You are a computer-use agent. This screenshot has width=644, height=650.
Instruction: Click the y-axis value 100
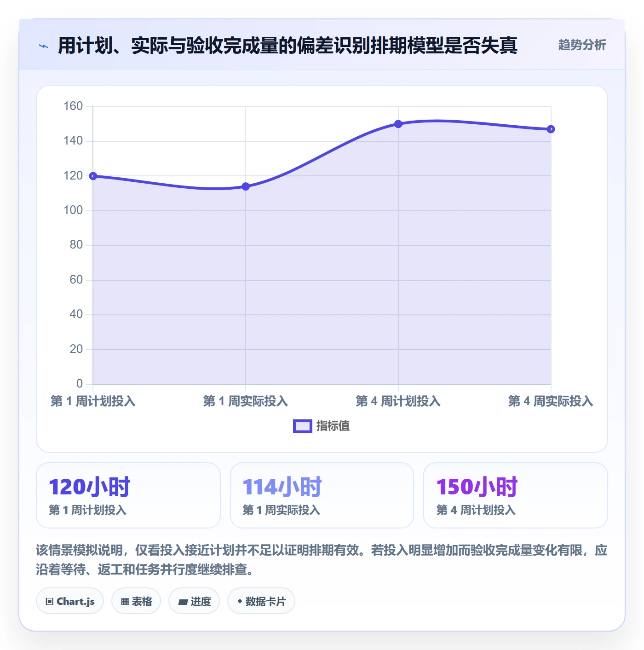pyautogui.click(x=73, y=210)
